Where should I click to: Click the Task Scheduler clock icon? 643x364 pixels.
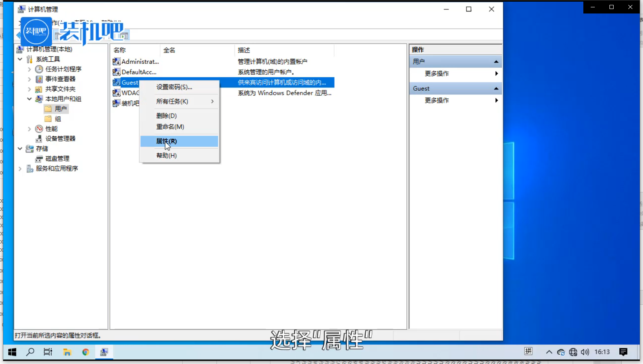[x=39, y=69]
